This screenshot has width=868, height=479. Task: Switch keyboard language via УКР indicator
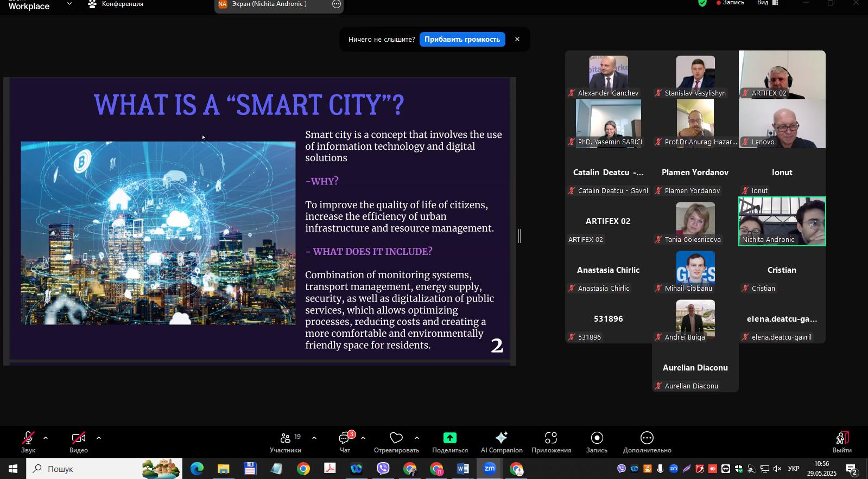793,469
